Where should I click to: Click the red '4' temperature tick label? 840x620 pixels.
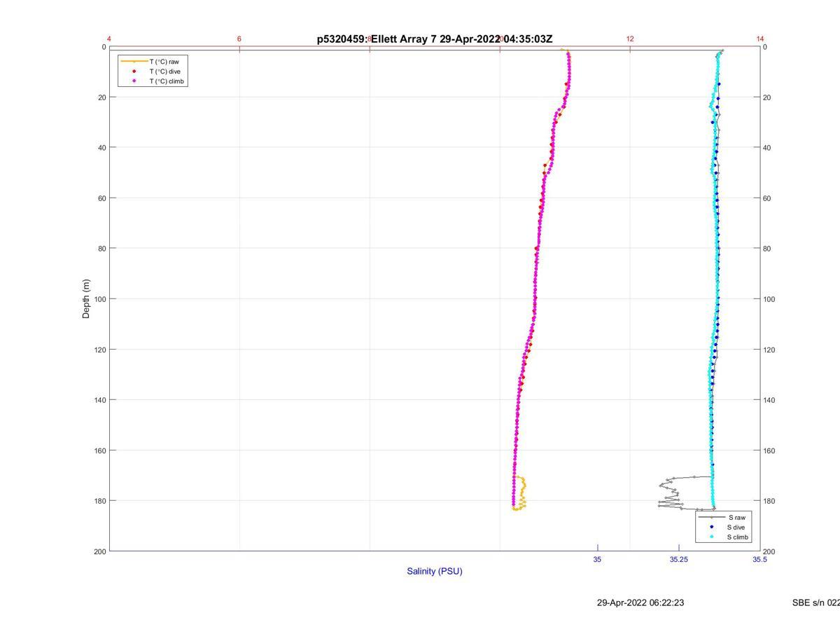[x=109, y=39]
